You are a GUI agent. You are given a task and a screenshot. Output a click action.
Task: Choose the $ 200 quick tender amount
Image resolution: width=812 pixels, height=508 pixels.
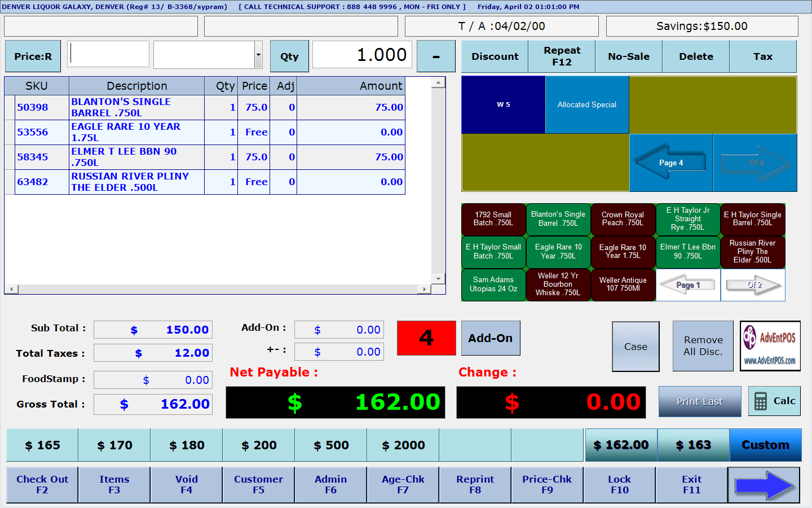coord(259,445)
